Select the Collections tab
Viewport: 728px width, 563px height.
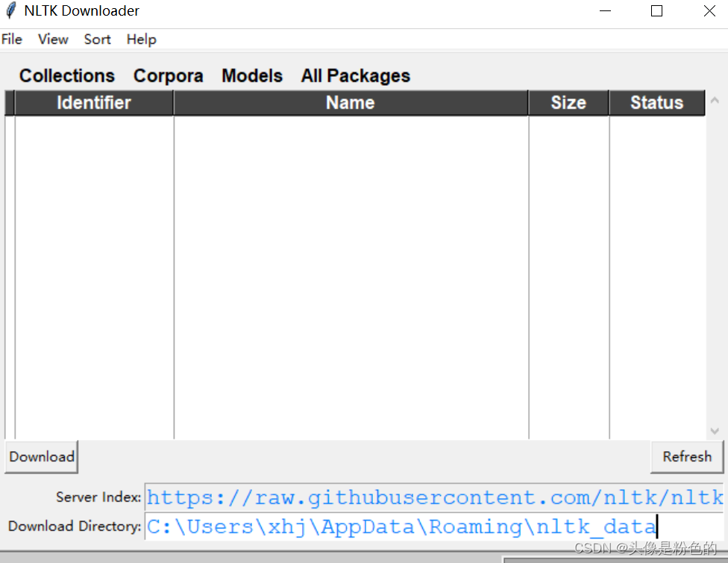tap(66, 75)
